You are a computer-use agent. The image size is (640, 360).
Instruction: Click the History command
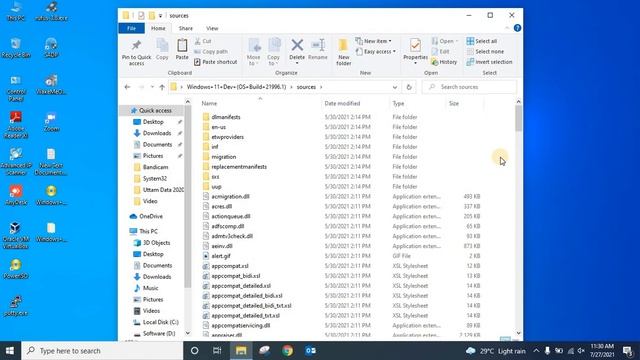tap(444, 62)
